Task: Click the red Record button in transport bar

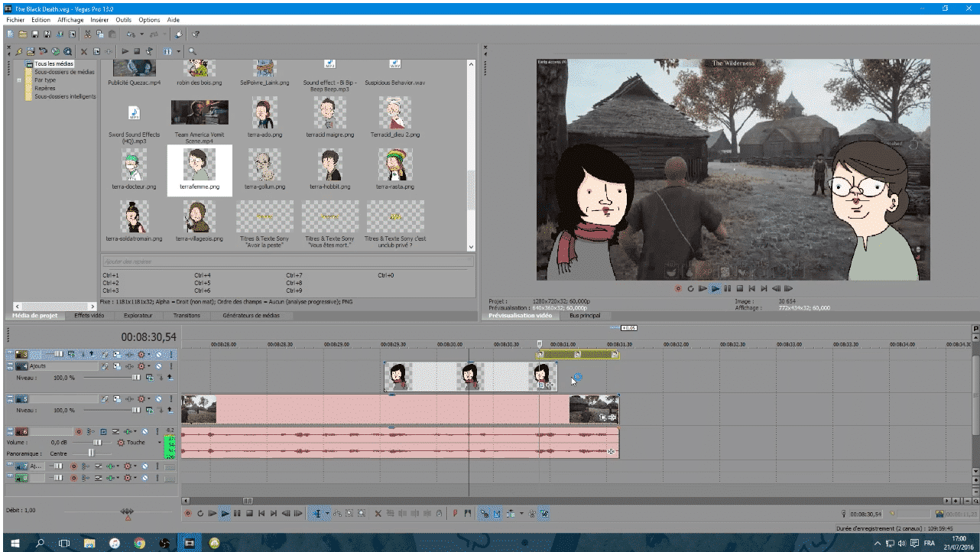Action: [x=188, y=514]
